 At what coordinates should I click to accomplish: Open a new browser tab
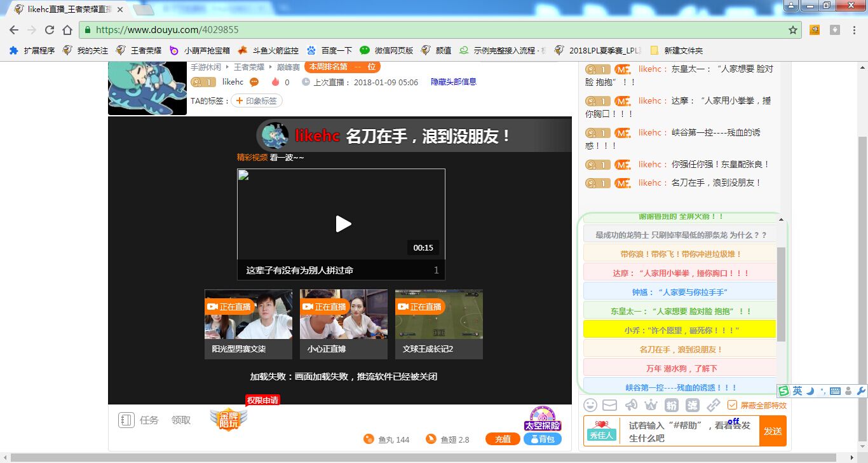pos(144,10)
